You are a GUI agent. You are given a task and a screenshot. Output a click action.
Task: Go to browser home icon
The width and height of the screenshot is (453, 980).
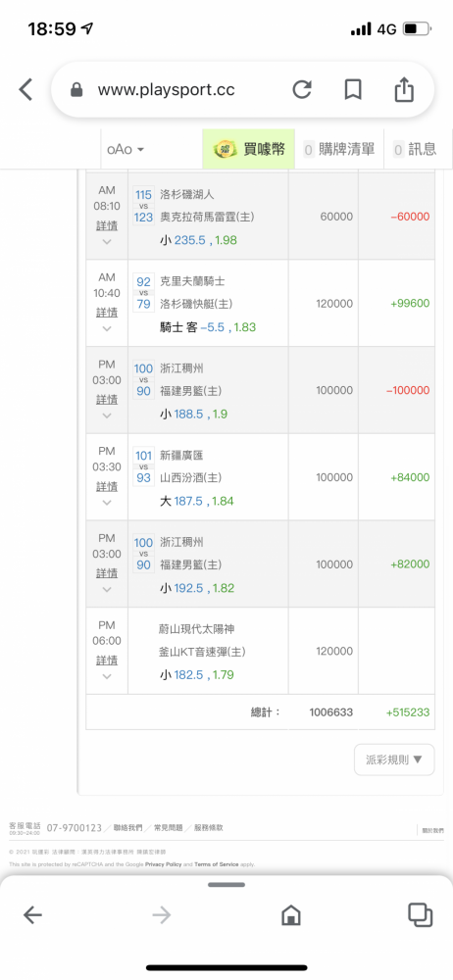point(291,915)
